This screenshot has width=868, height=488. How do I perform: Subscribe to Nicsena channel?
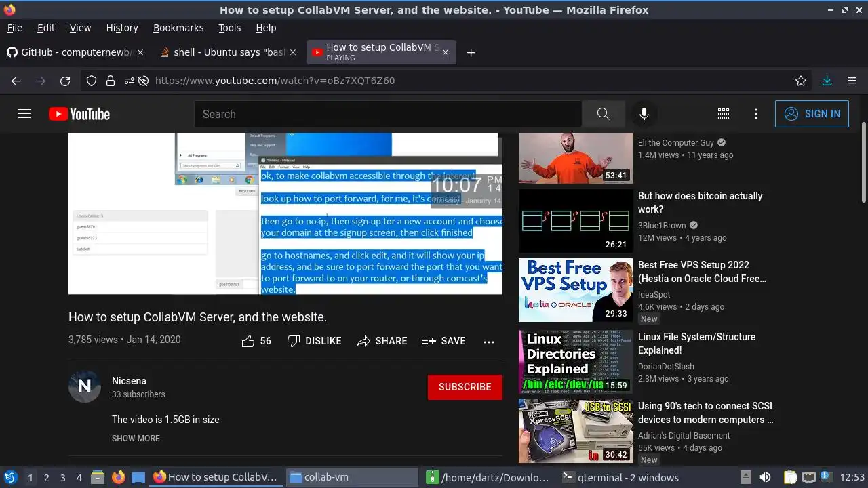click(465, 387)
